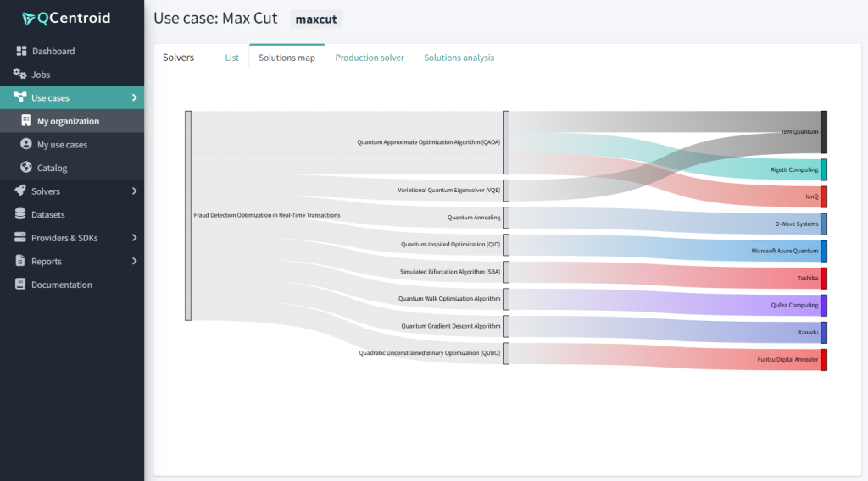This screenshot has height=481, width=868.
Task: Click the My organization building icon
Action: pyautogui.click(x=26, y=121)
